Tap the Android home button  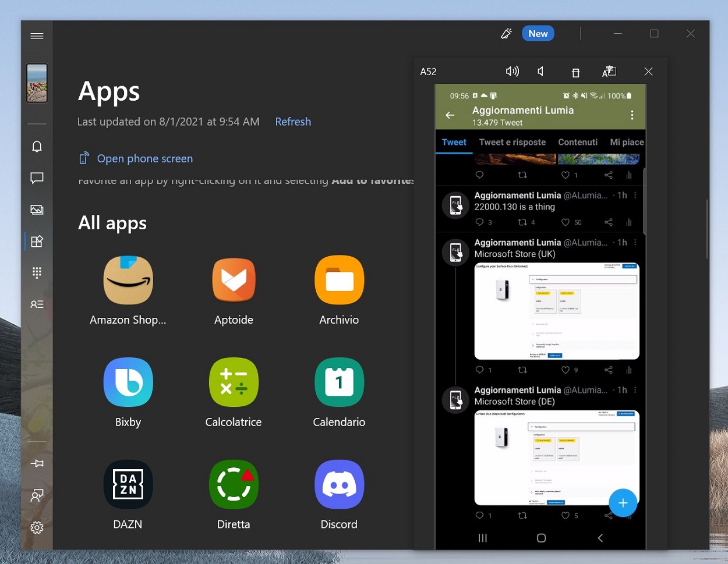541,538
